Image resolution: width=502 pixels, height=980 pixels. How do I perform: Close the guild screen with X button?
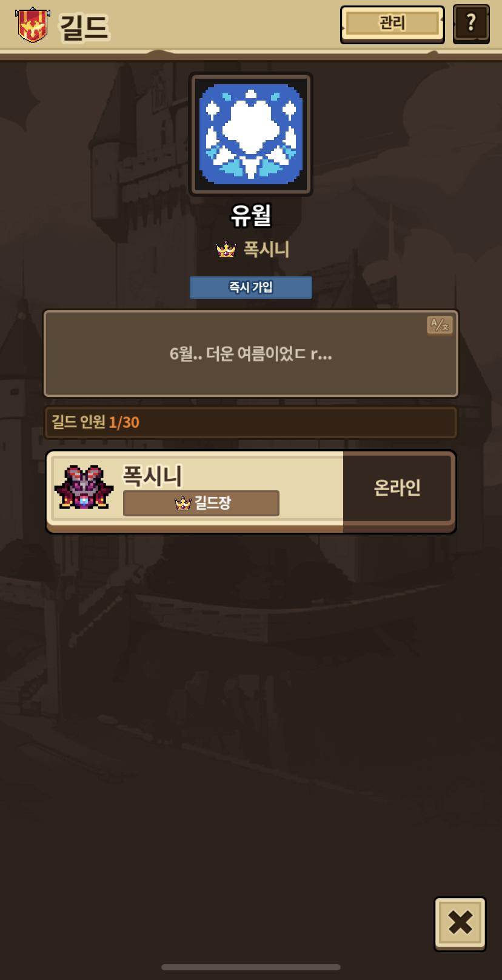click(x=460, y=924)
